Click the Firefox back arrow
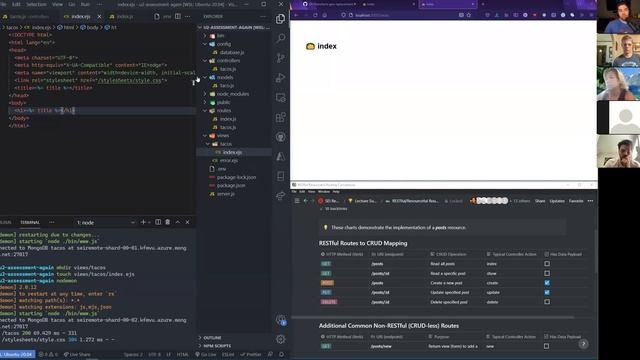640x360 pixels. click(x=296, y=15)
